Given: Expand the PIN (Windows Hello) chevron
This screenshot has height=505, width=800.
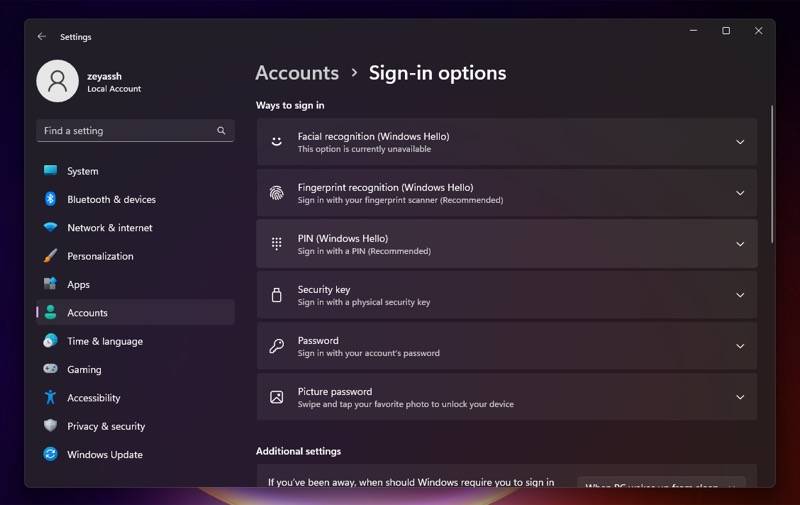Looking at the screenshot, I should coord(740,244).
